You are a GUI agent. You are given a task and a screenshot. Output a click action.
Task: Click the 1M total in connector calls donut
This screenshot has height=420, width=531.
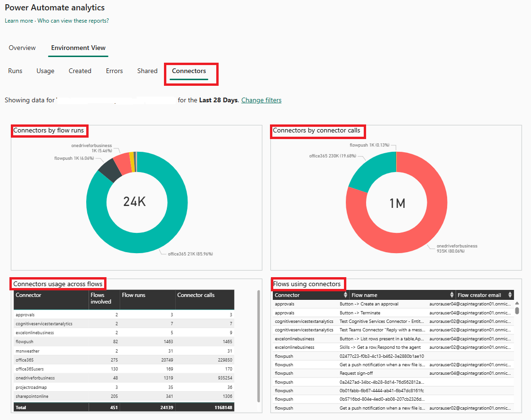point(397,203)
